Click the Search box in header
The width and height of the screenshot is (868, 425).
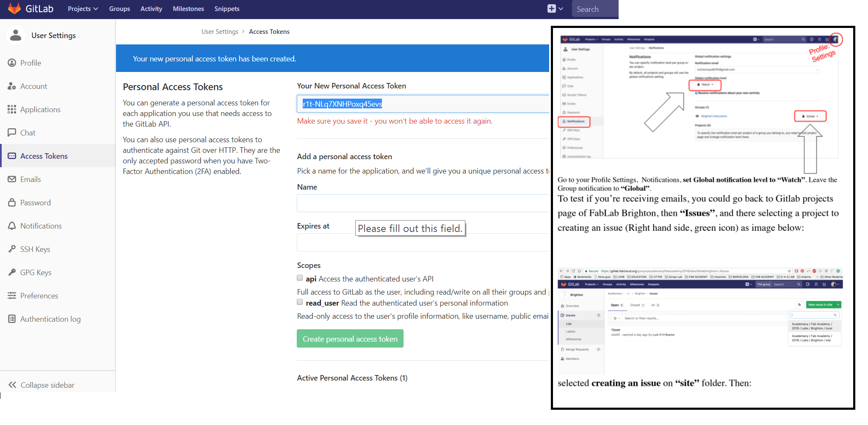[x=595, y=9]
